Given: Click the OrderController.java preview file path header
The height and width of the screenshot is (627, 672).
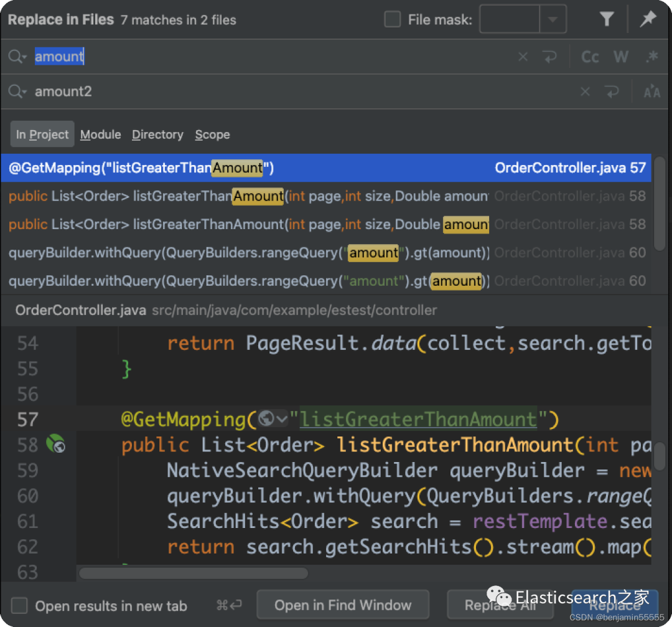Looking at the screenshot, I should [226, 310].
